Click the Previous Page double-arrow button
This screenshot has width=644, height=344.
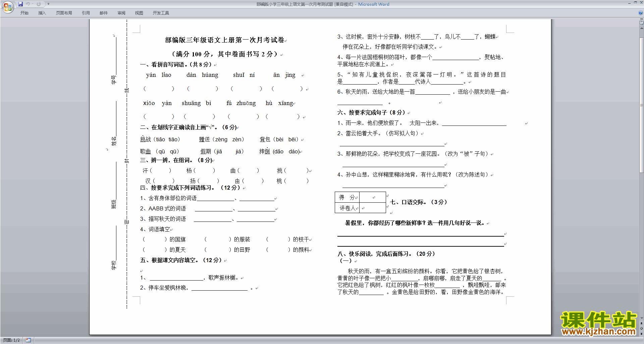pyautogui.click(x=641, y=323)
